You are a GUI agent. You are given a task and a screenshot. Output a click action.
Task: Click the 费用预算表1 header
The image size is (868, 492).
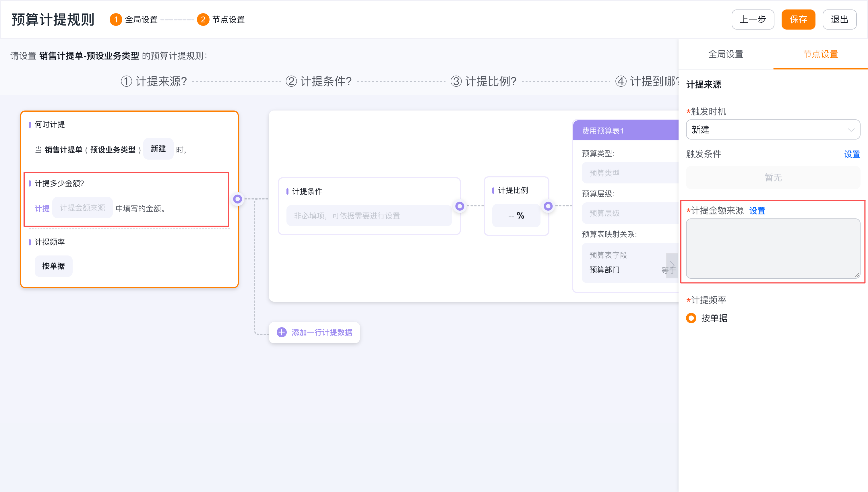point(625,130)
